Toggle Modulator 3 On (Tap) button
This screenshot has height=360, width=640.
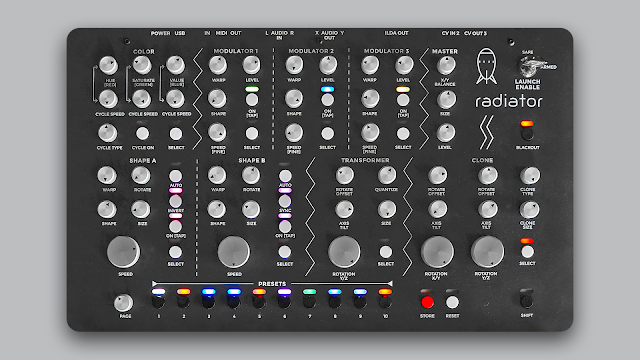pyautogui.click(x=403, y=100)
